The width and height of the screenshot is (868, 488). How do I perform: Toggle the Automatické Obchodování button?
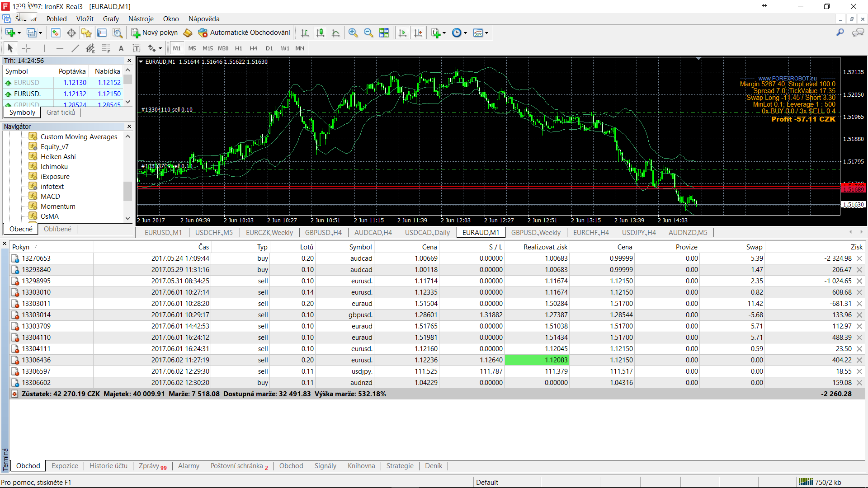tap(245, 33)
